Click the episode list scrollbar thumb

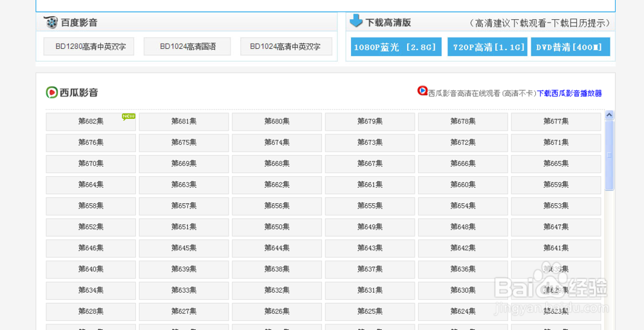609,155
